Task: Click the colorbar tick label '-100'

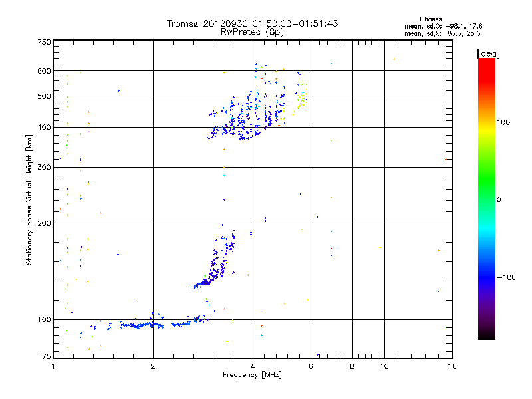Action: (x=507, y=277)
